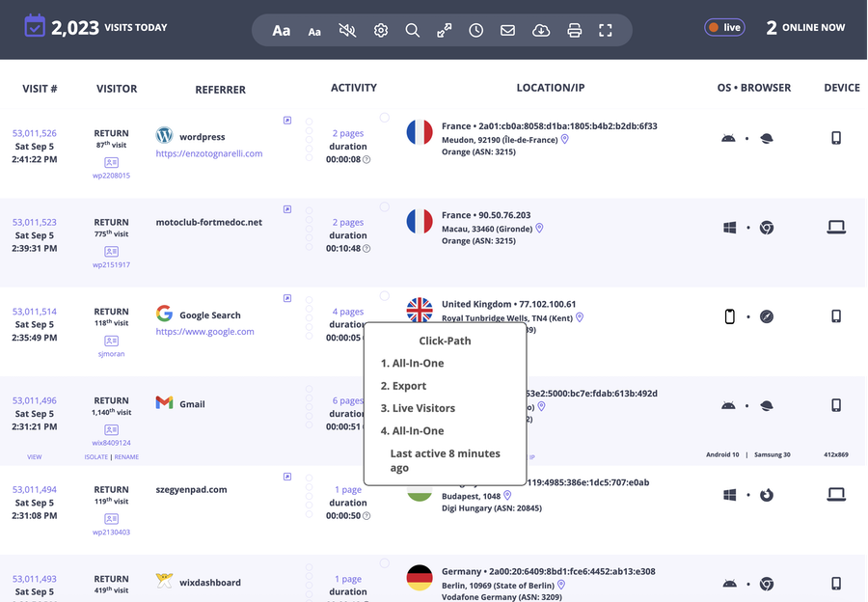Open visit number 53,011,526

pyautogui.click(x=35, y=133)
